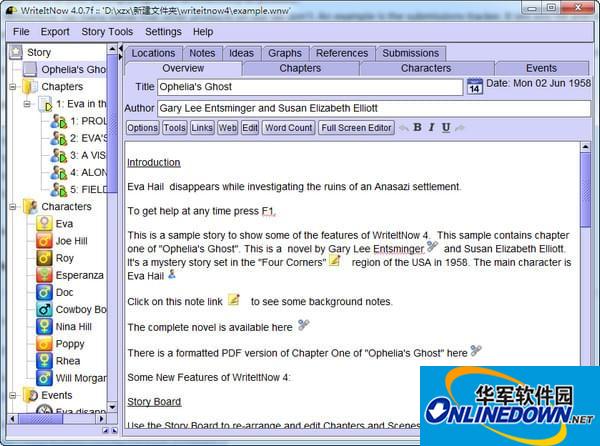The width and height of the screenshot is (600, 446).
Task: Apply bold formatting with B
Action: coord(417,127)
